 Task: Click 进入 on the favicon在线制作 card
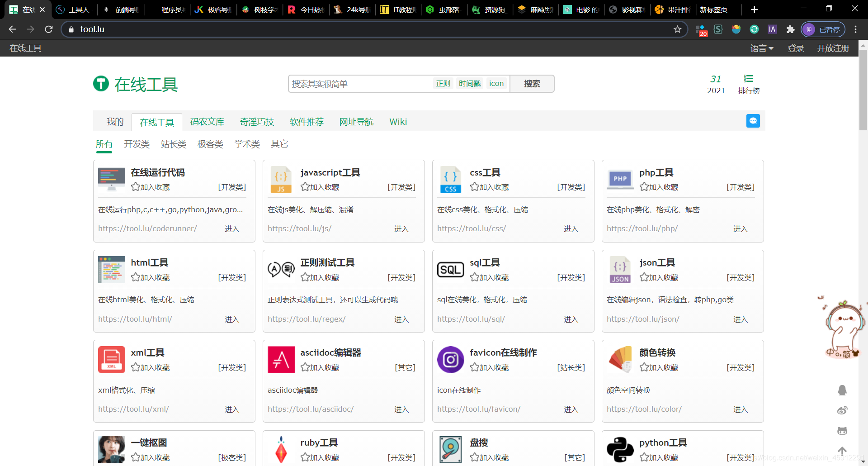pos(571,409)
